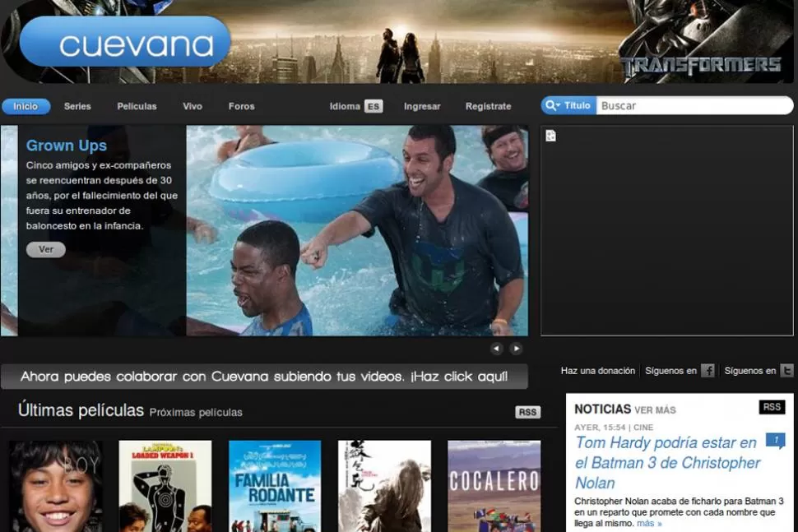Viewport: 798px width, 532px height.
Task: Click the Twitter follow icon
Action: point(786,371)
